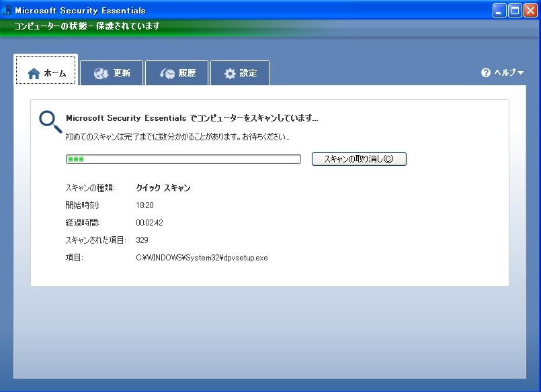541x392 pixels.
Task: Open the ホーム (Home) tab
Action: pos(46,70)
